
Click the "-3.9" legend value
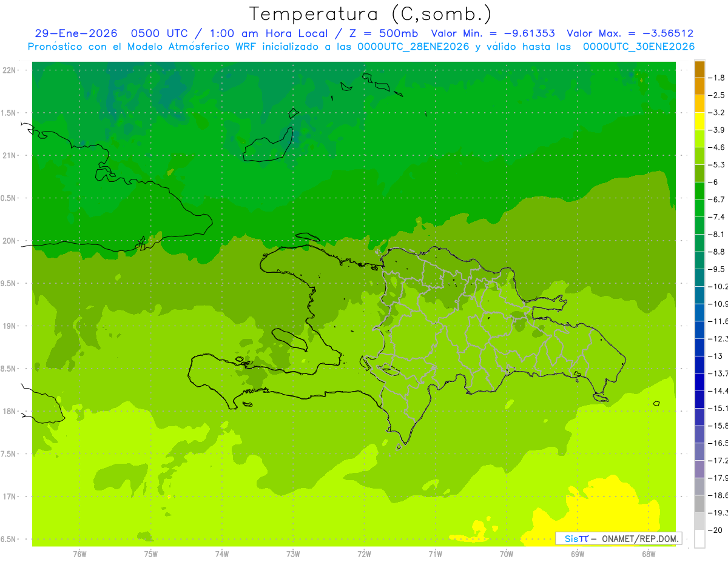(716, 130)
